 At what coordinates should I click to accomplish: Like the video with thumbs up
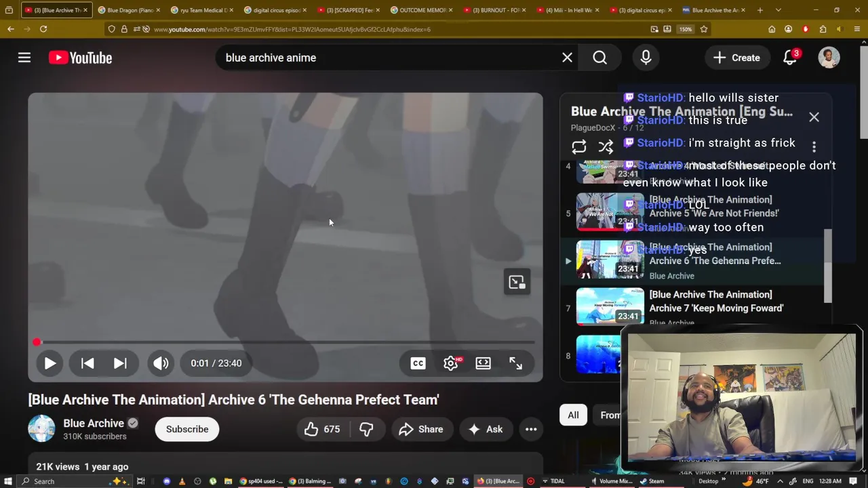pos(322,429)
